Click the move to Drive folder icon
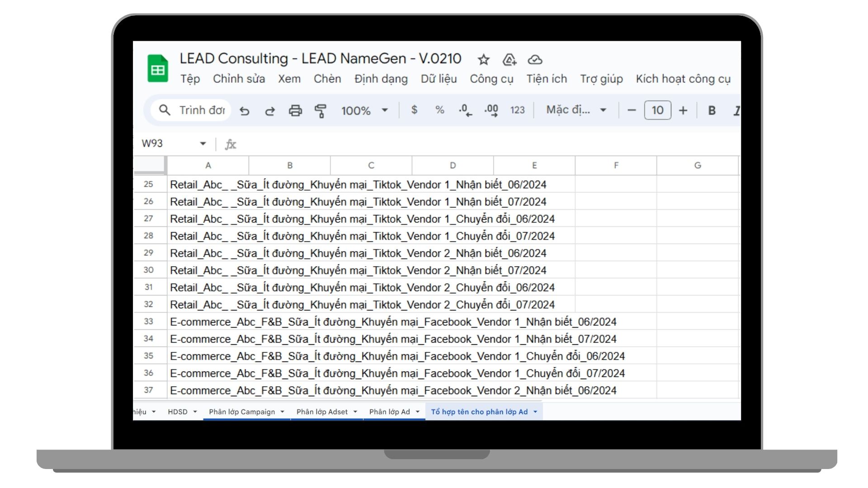The width and height of the screenshot is (868, 488). coord(509,60)
